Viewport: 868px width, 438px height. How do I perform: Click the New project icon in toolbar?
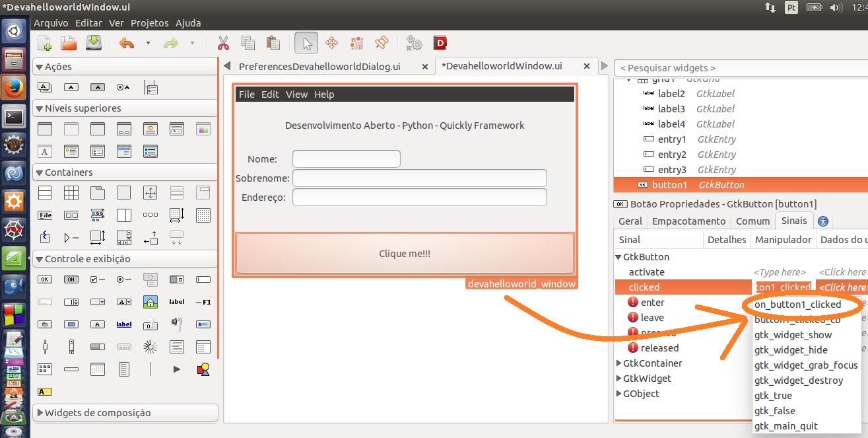click(45, 44)
